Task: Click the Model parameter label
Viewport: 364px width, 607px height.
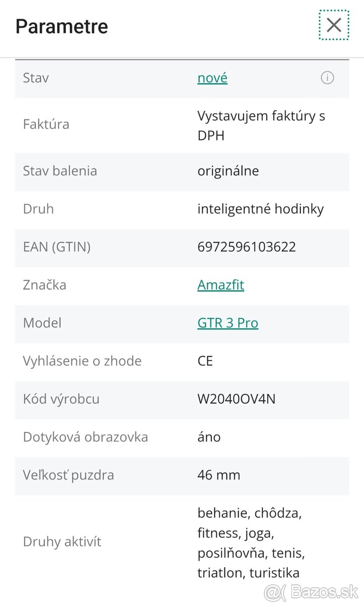Action: [x=42, y=323]
